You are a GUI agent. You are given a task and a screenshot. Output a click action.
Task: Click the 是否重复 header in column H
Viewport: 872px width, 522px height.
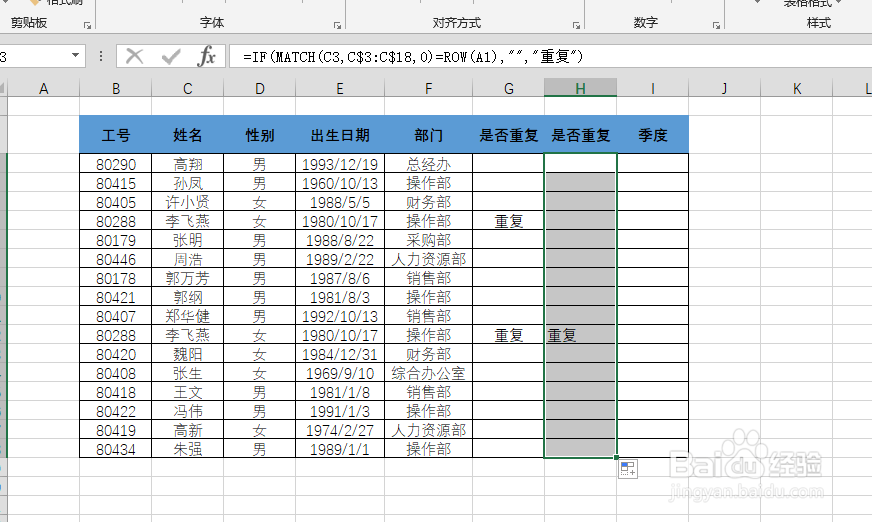[x=580, y=135]
